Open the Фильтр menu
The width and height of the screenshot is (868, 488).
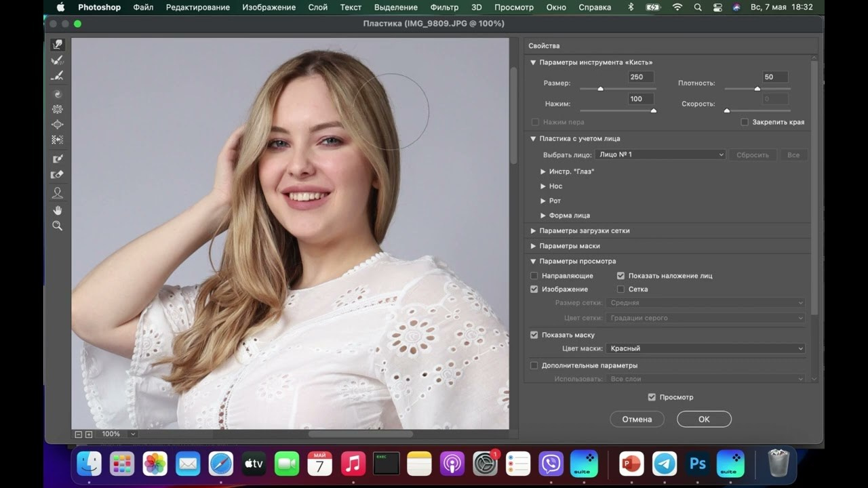click(x=444, y=7)
